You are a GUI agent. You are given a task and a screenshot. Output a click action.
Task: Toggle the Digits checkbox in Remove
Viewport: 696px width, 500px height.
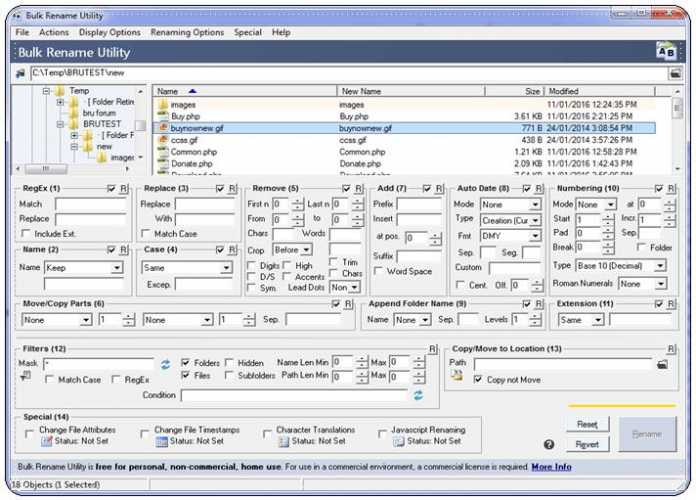pyautogui.click(x=251, y=265)
